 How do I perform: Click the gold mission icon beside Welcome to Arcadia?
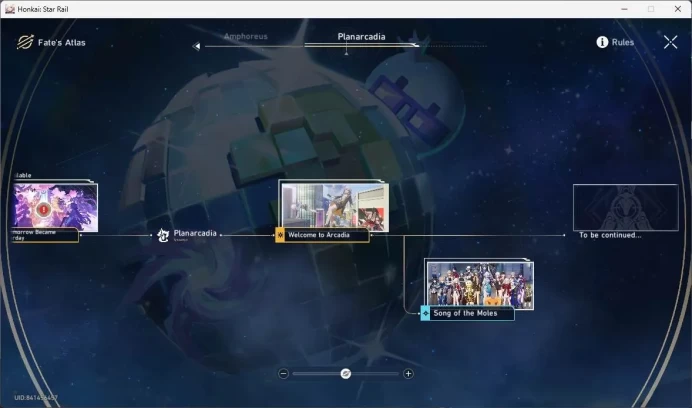(x=280, y=235)
